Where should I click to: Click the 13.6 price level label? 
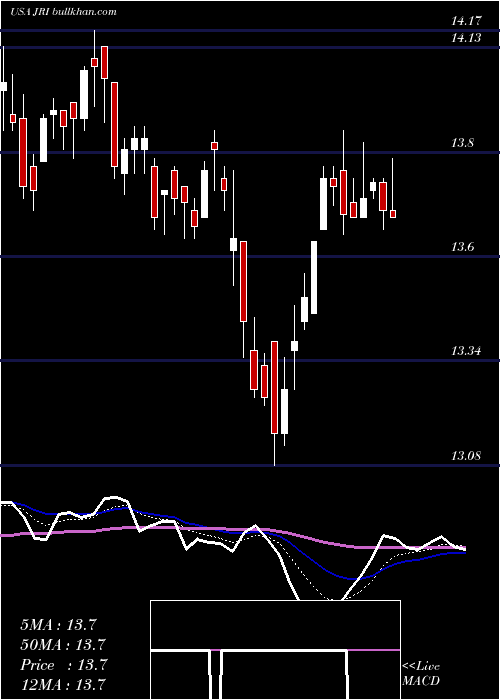(x=462, y=247)
